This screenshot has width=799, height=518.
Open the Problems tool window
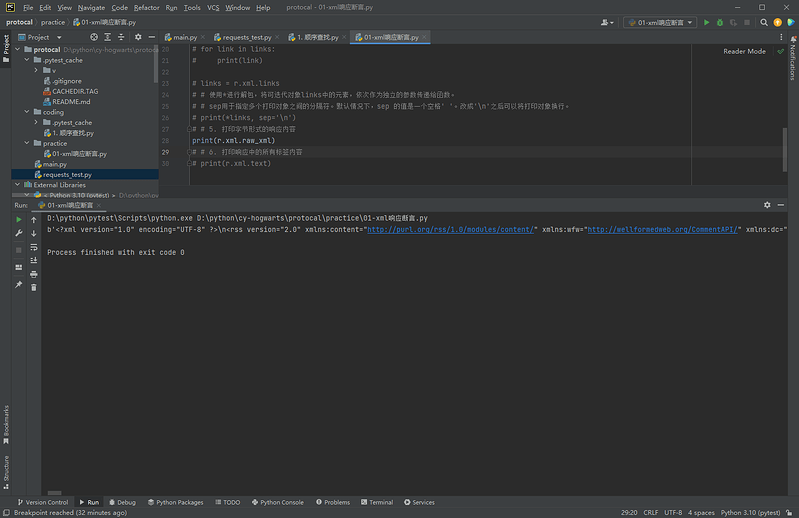click(x=333, y=502)
